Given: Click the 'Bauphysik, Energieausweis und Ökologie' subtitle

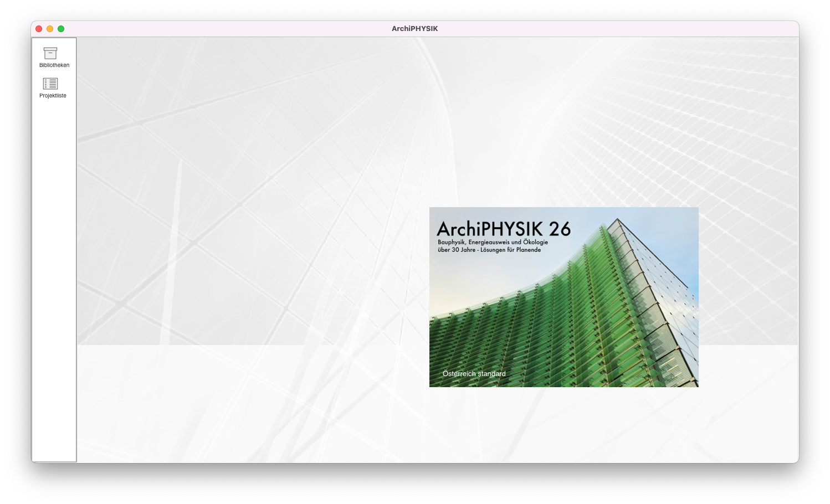Looking at the screenshot, I should pos(493,242).
